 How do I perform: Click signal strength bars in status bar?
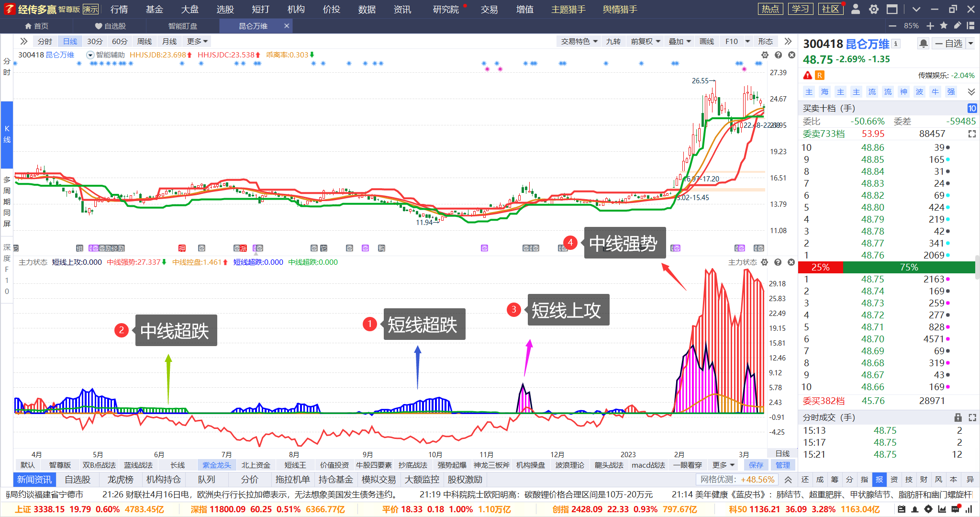click(x=969, y=509)
